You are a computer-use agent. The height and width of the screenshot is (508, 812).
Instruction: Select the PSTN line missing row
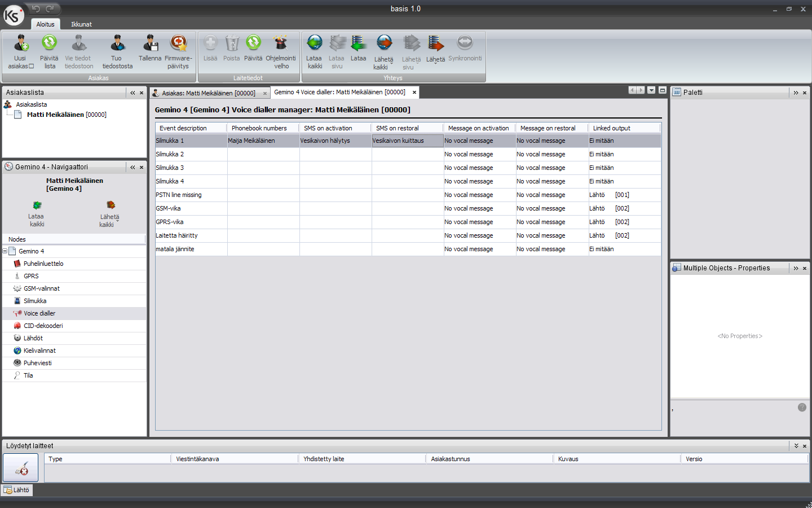[408, 195]
